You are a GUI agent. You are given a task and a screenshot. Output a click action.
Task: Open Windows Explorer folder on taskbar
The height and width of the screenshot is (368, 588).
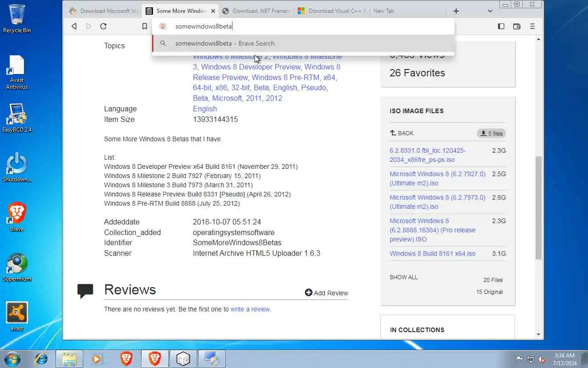click(69, 359)
